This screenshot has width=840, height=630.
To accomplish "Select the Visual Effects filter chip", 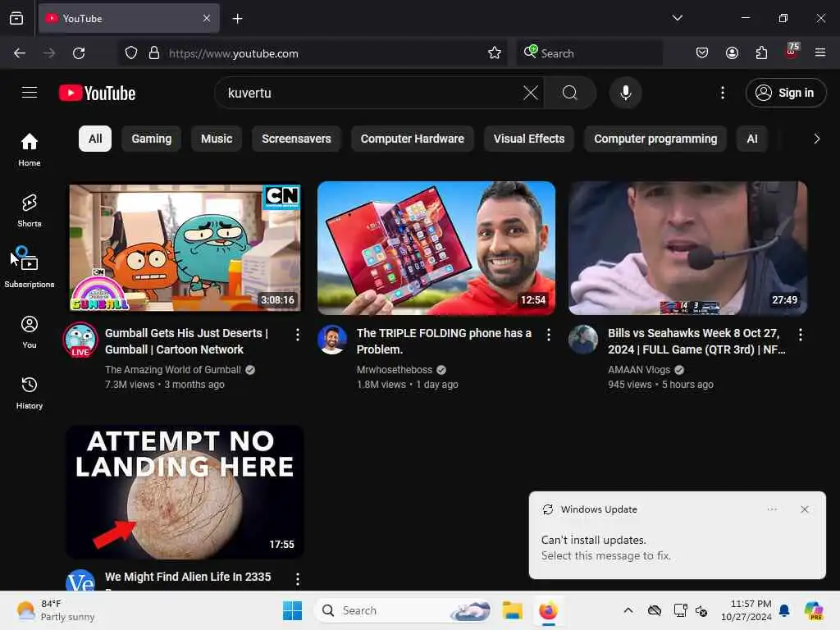I will 529,139.
